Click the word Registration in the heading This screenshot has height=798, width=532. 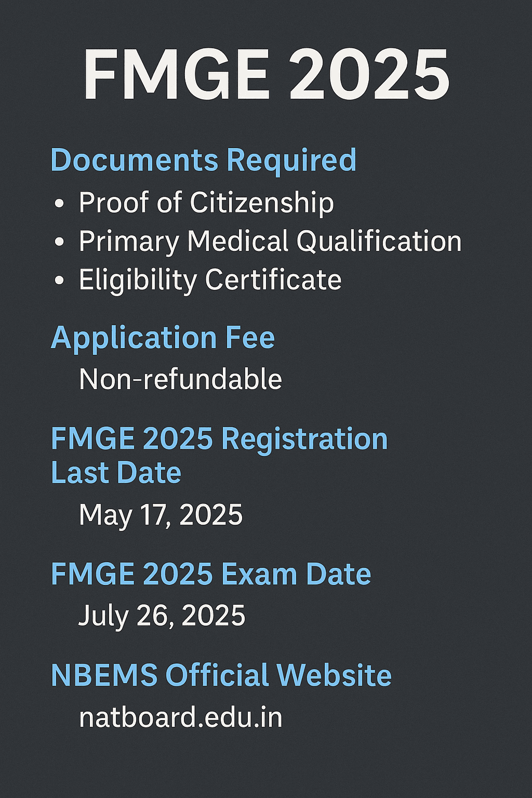pos(305,440)
